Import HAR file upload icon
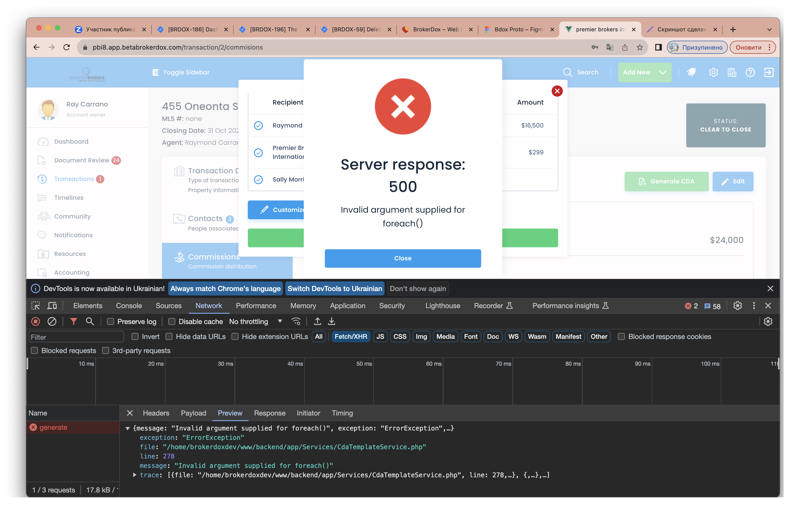The width and height of the screenshot is (806, 532). (x=317, y=321)
